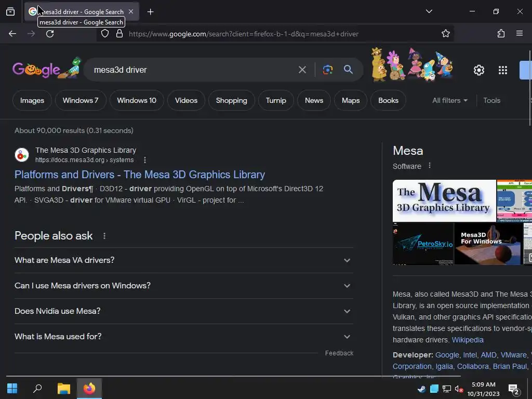The height and width of the screenshot is (399, 532).
Task: Open docs.mesa3d.org result options menu
Action: pyautogui.click(x=145, y=160)
